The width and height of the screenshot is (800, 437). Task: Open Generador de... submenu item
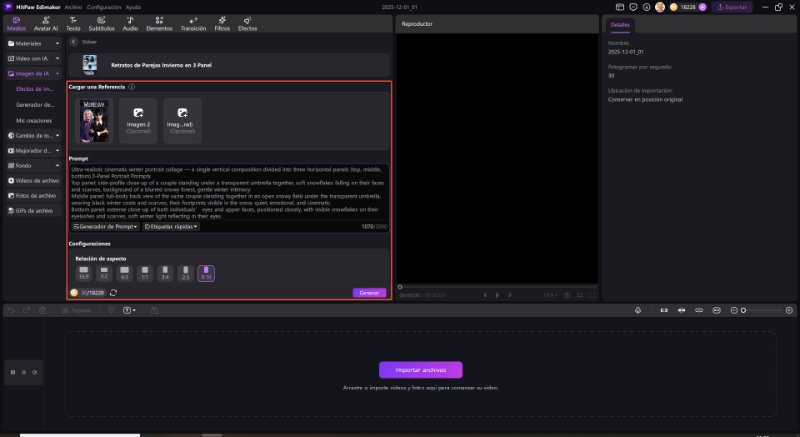35,105
